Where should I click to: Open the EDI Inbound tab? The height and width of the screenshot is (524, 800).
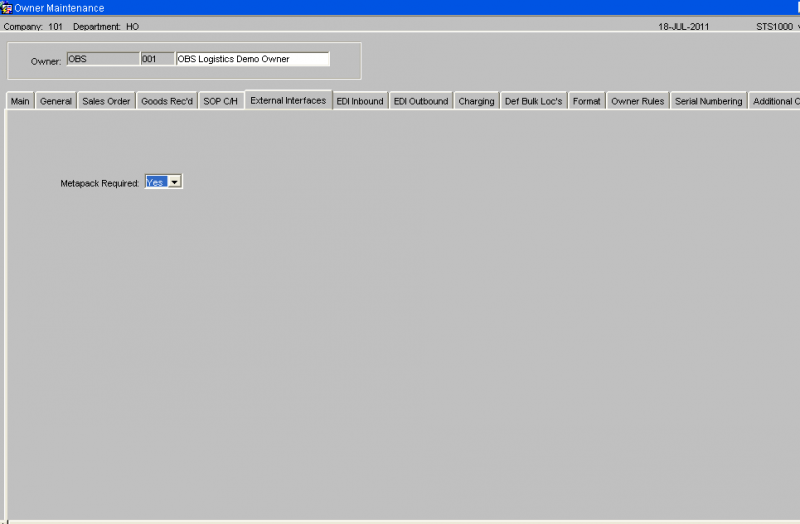coord(360,101)
